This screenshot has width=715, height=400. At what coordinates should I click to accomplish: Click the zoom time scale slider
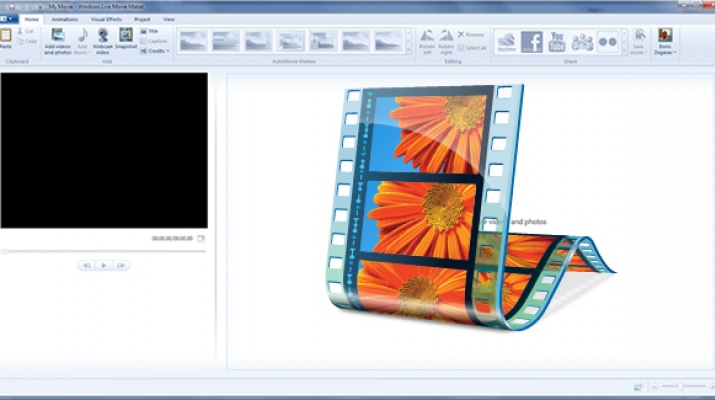[683, 387]
